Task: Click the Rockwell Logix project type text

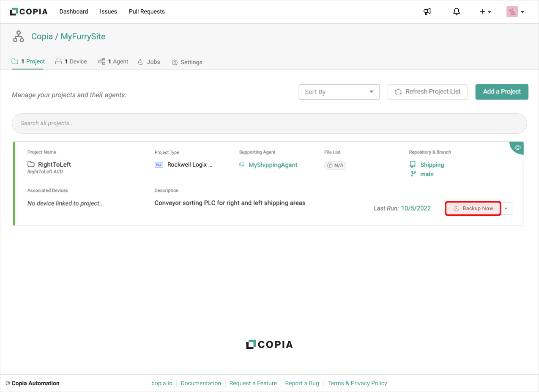Action: pos(190,164)
